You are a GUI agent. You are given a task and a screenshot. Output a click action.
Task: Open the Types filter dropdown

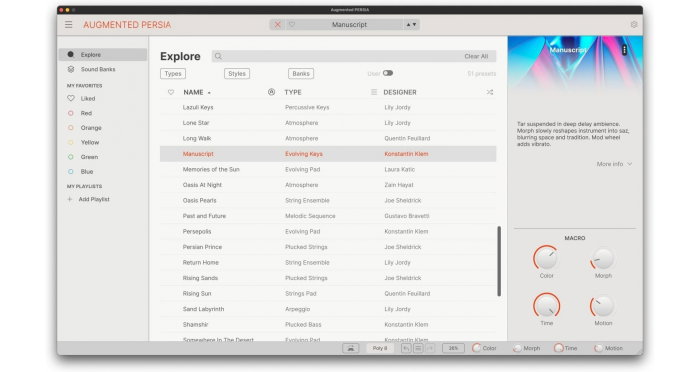click(x=173, y=74)
